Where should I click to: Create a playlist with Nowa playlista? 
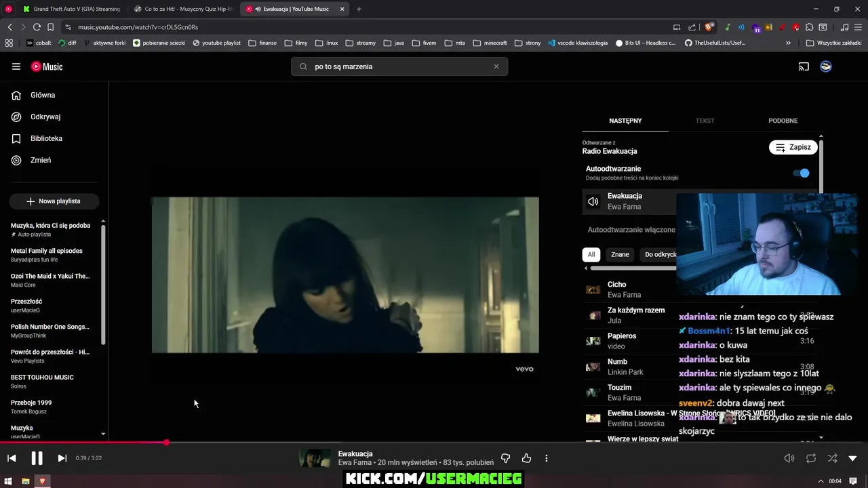54,201
